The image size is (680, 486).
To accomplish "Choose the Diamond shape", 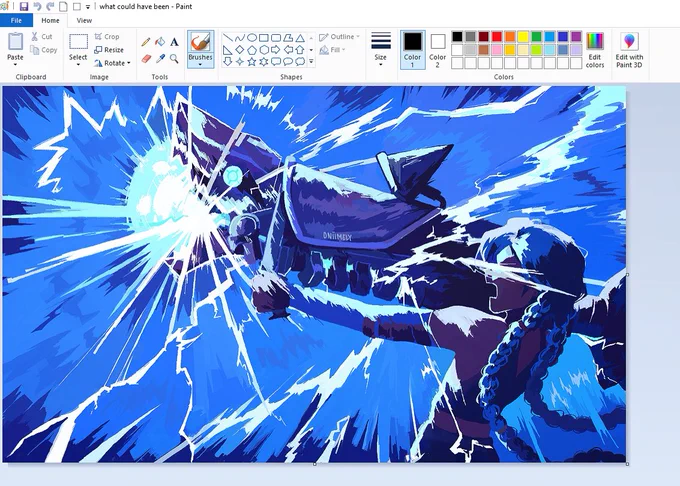I will (239, 50).
